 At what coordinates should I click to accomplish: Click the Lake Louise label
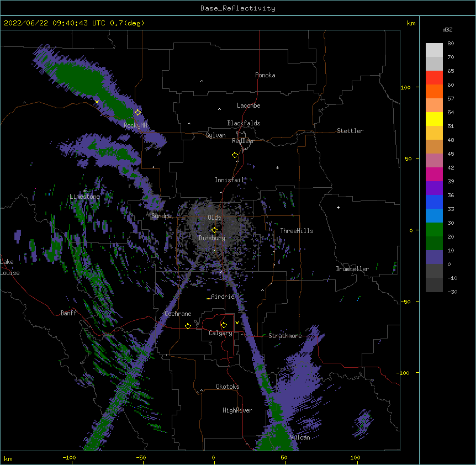[10, 267]
